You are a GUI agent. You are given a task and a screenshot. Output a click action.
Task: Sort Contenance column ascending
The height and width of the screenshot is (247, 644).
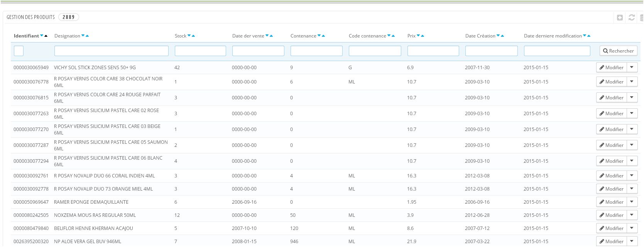[x=323, y=36]
